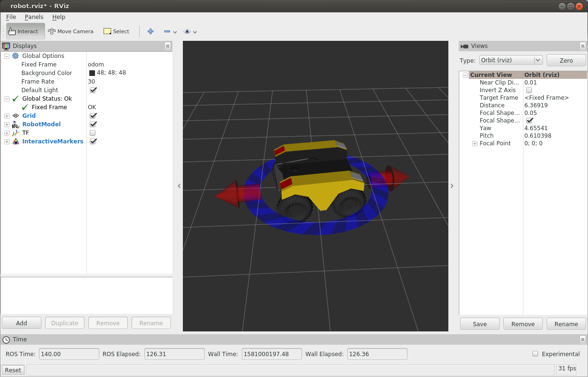This screenshot has width=588, height=377.
Task: Expand the Focal Point property
Action: [474, 143]
